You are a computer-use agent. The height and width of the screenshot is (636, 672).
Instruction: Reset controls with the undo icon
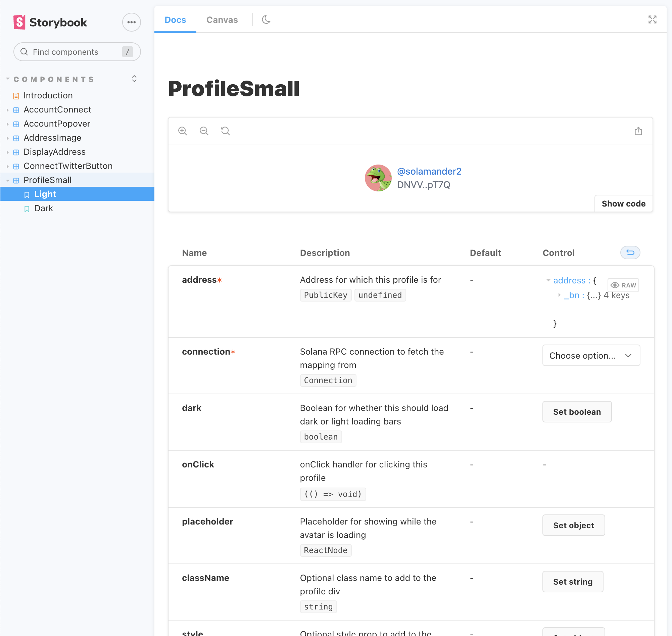[630, 253]
